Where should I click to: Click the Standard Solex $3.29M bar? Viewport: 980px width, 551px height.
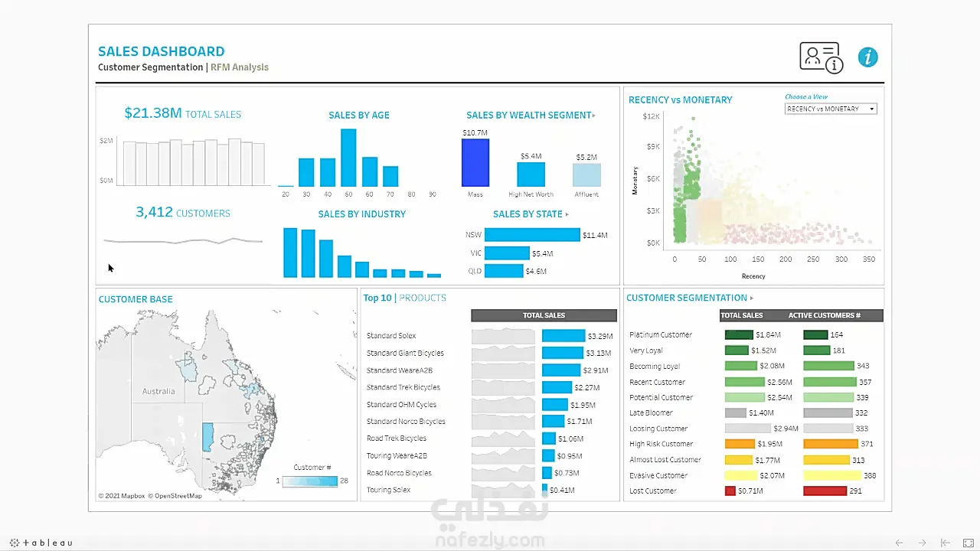tap(563, 336)
